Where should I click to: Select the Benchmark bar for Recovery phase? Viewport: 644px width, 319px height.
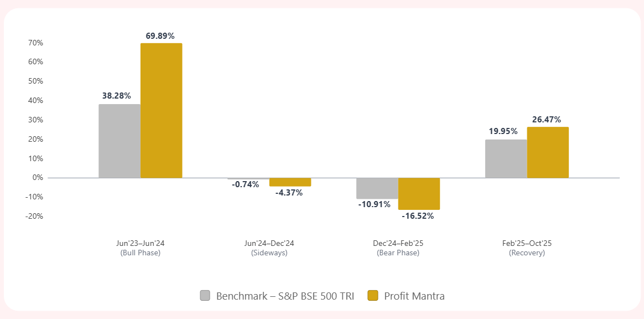coord(506,158)
